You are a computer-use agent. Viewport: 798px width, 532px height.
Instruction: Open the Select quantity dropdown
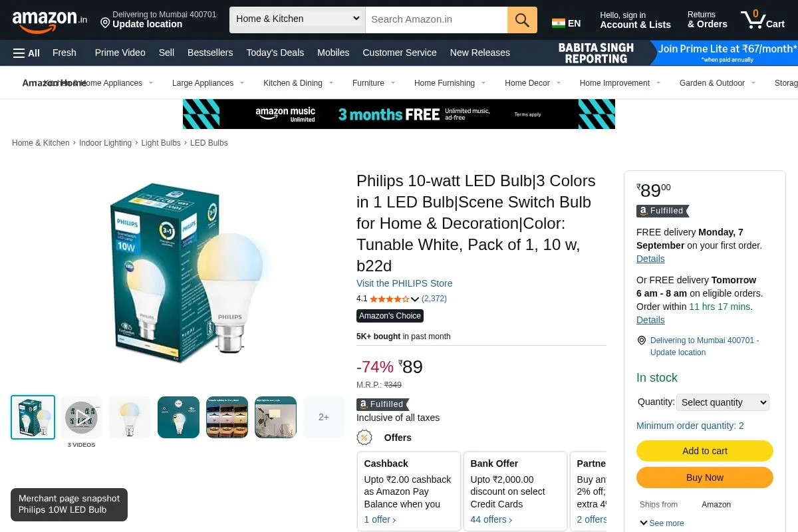tap(723, 402)
